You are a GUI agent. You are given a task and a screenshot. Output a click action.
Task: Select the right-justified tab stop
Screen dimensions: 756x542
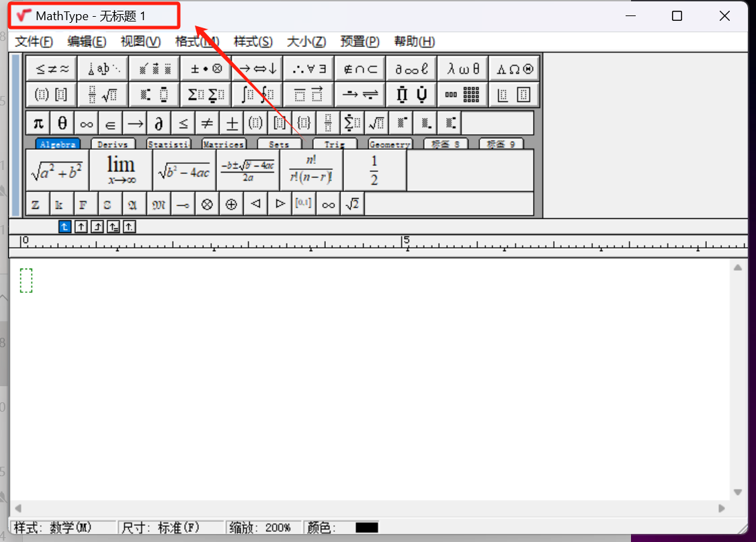tap(97, 226)
